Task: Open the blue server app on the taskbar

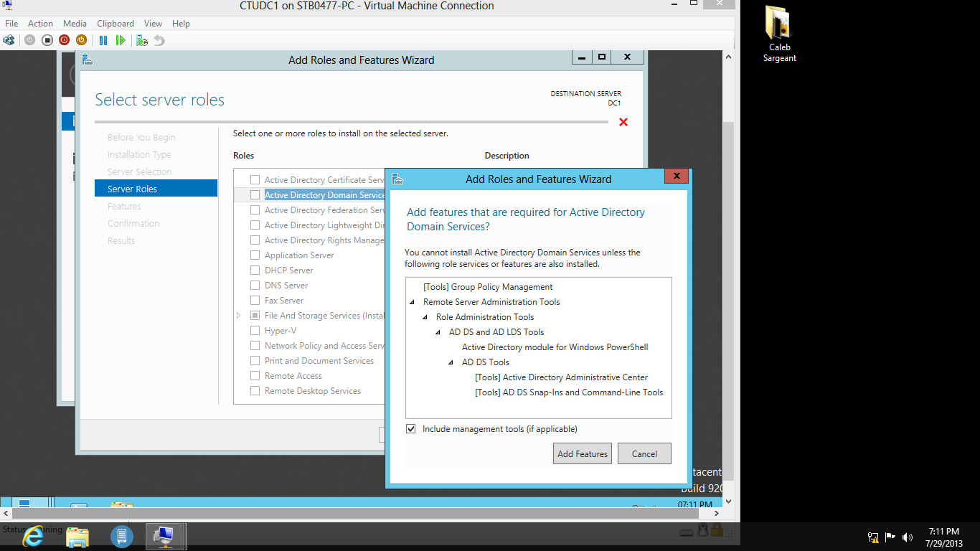Action: coord(122,536)
